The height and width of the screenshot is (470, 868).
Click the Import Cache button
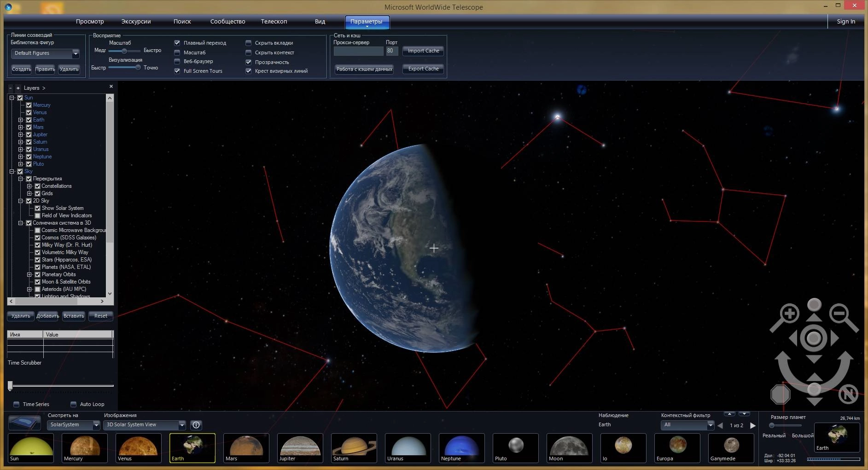[x=423, y=51]
